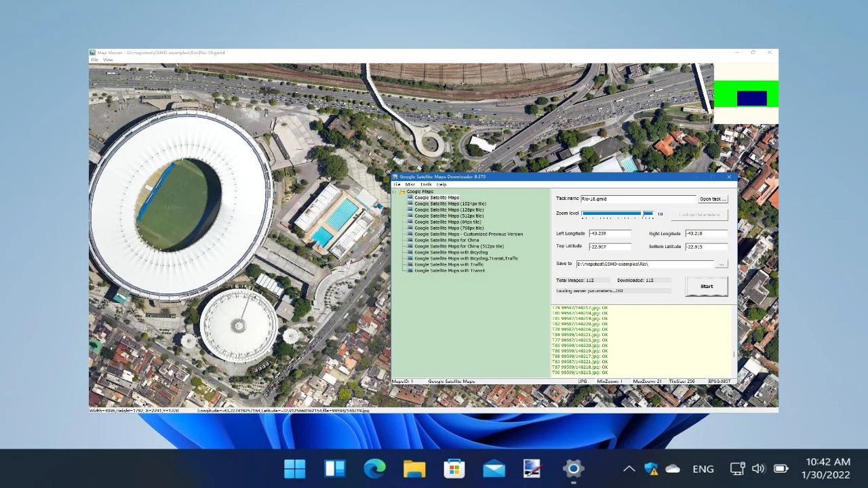
Task: Adjust the Zoom level slider
Action: [x=617, y=214]
